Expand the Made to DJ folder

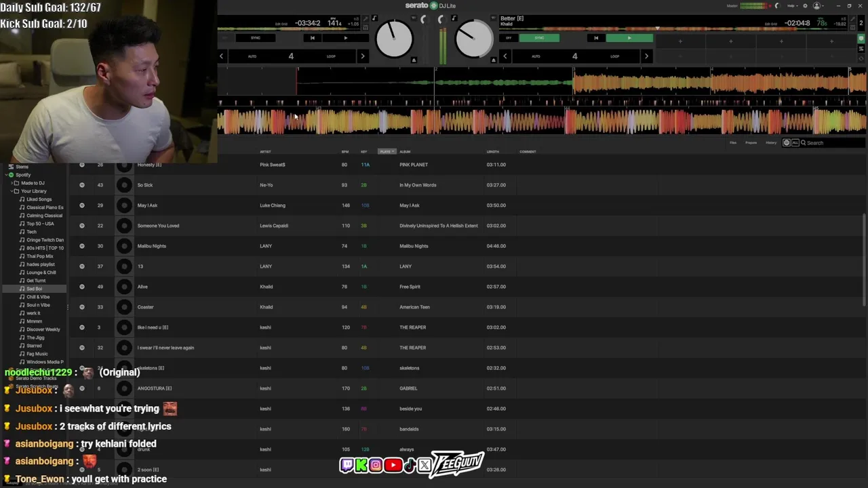11,183
